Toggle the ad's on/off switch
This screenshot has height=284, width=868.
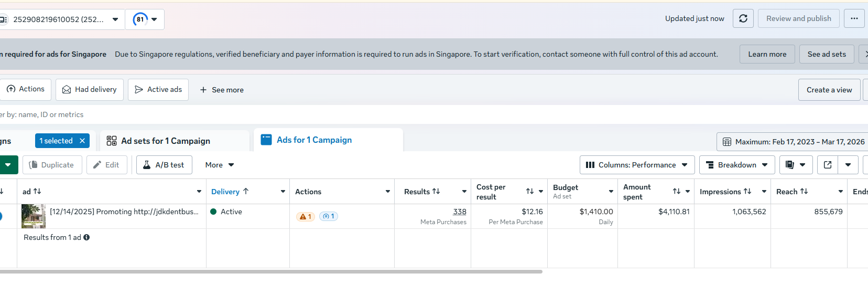coord(1,216)
